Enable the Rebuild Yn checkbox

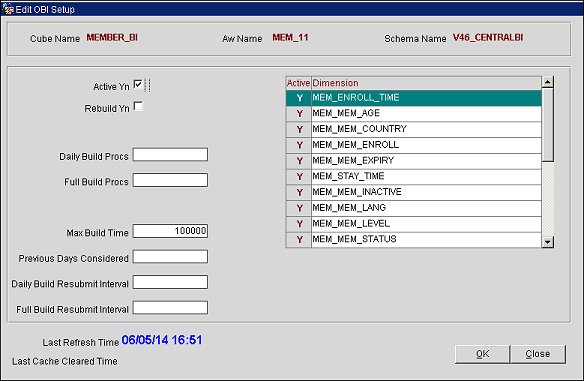tap(138, 107)
